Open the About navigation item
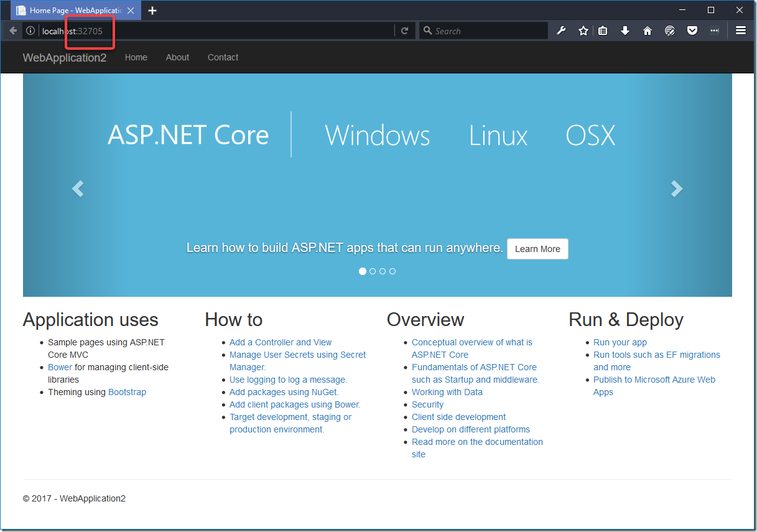This screenshot has height=532, width=757. point(177,57)
